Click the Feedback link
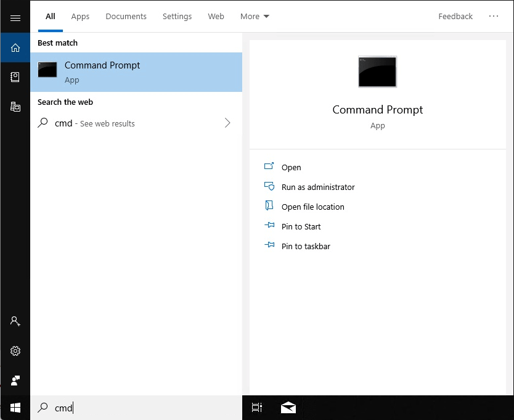Image resolution: width=514 pixels, height=420 pixels. point(455,17)
